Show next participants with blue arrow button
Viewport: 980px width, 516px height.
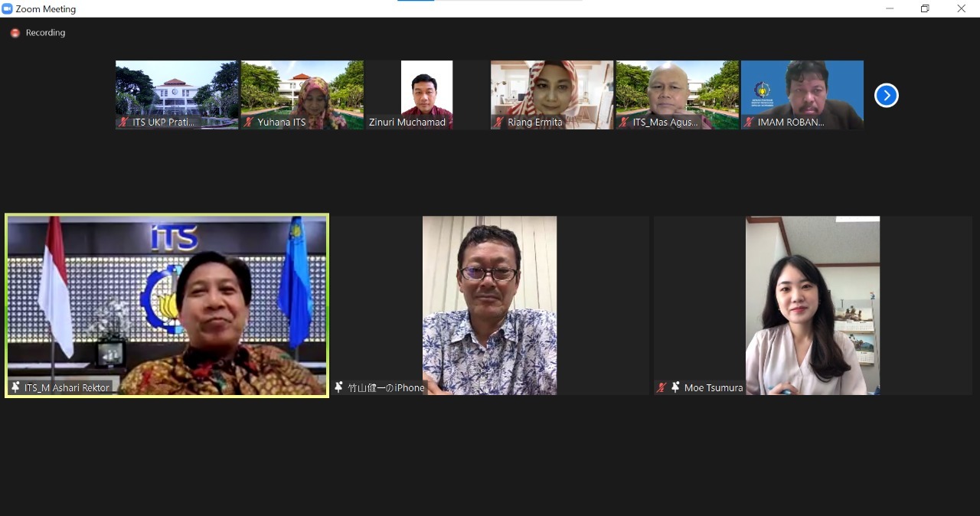click(886, 95)
